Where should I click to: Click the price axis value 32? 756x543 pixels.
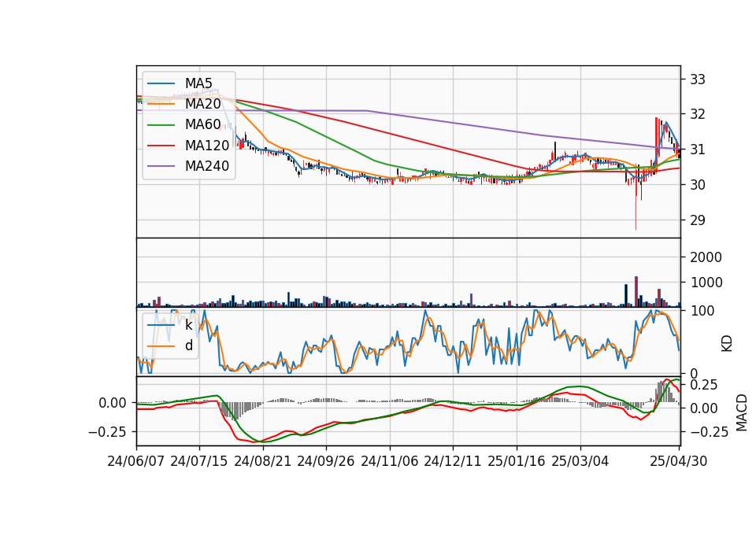click(x=698, y=115)
